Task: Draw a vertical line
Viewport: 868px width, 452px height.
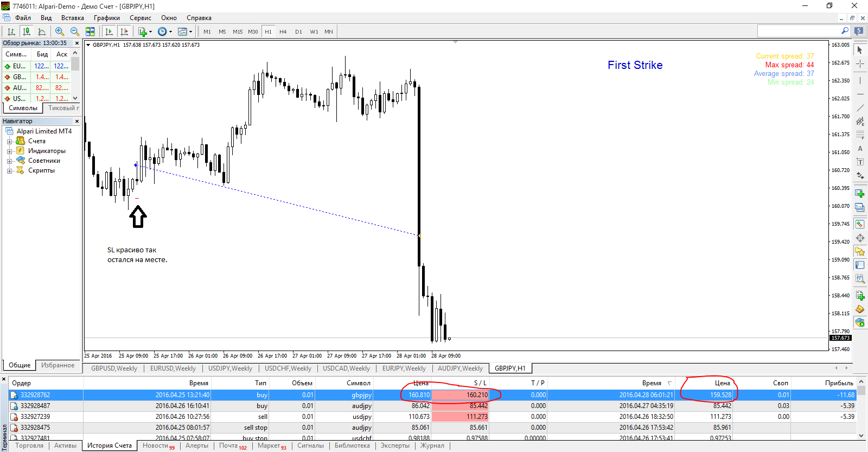Action: point(860,80)
